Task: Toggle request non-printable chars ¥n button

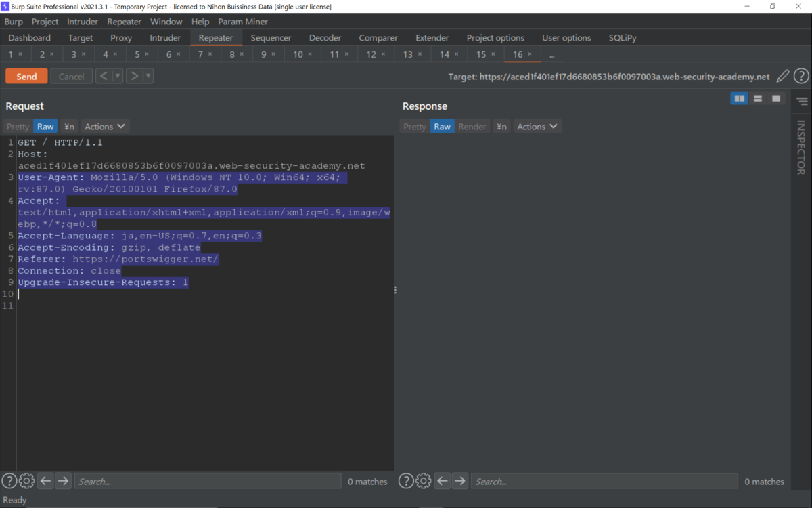Action: click(x=69, y=127)
